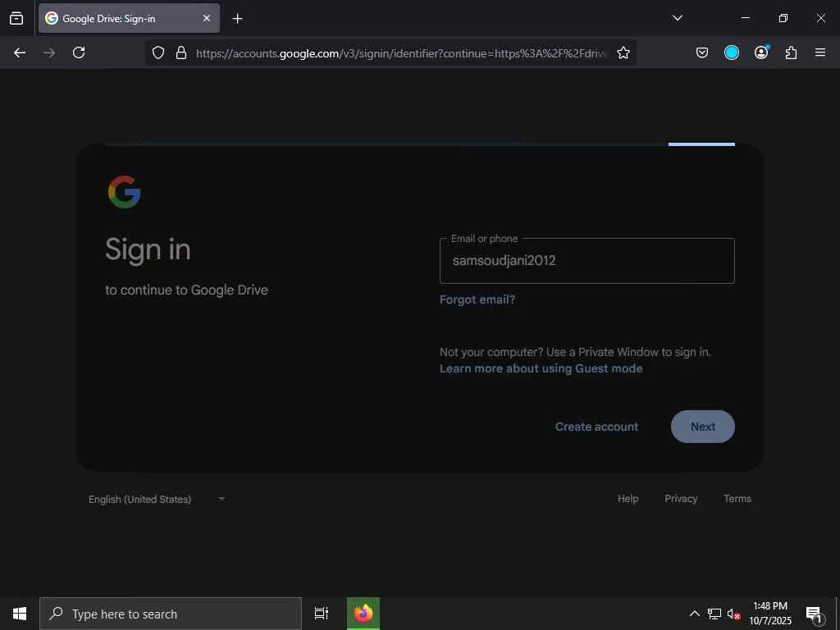Restore down the Firefox window
This screenshot has width=840, height=630.
click(783, 18)
